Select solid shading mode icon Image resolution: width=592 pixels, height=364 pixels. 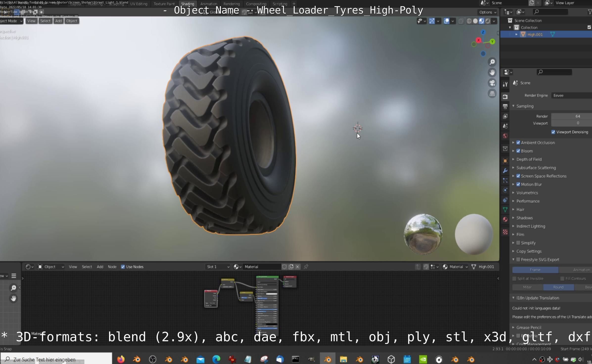(475, 21)
